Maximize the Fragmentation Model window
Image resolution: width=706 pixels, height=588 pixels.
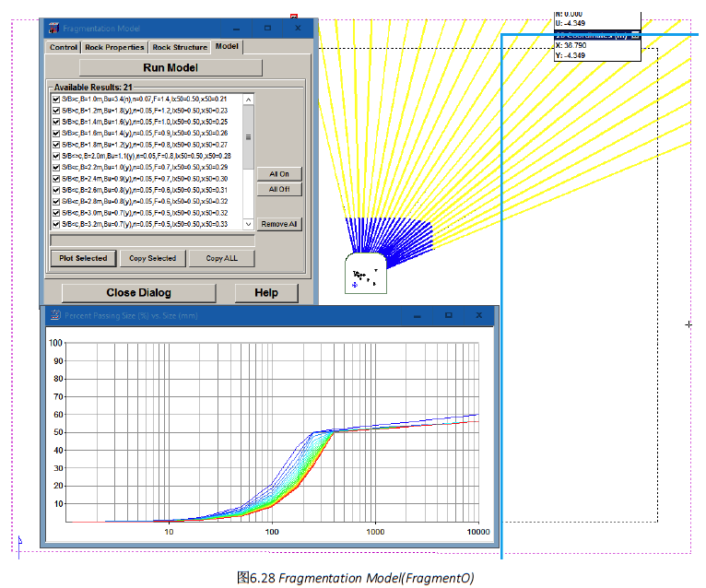pyautogui.click(x=267, y=29)
